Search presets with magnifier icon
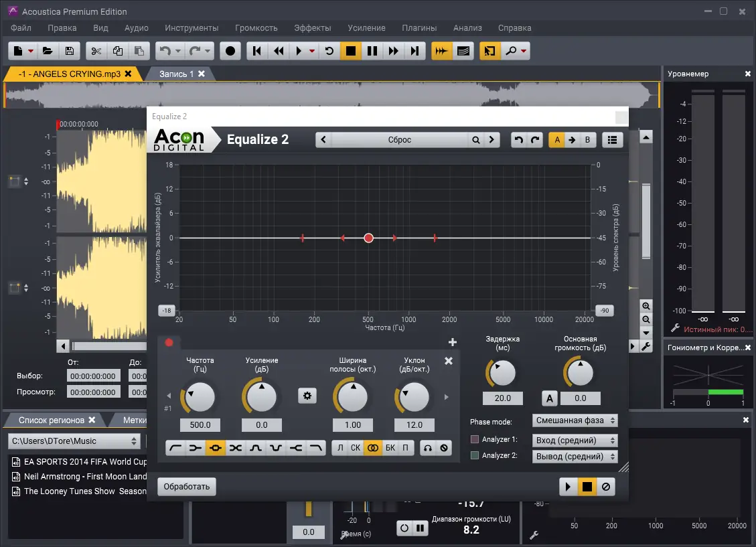The image size is (756, 547). coord(476,140)
